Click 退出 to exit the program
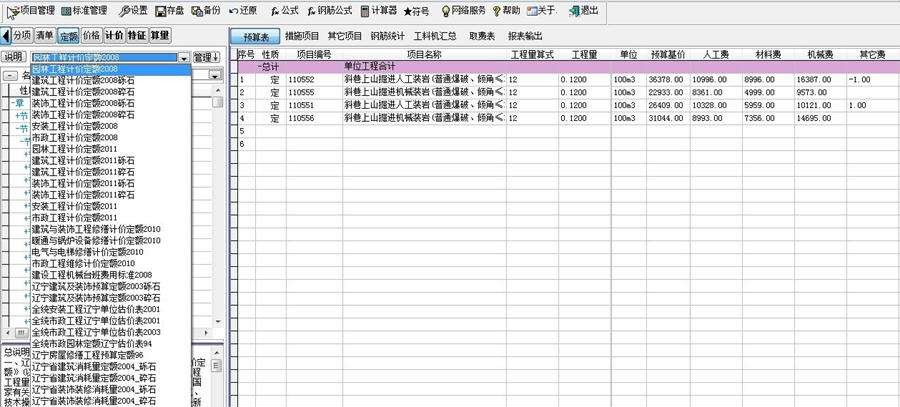The width and height of the screenshot is (900, 407). coord(583,10)
